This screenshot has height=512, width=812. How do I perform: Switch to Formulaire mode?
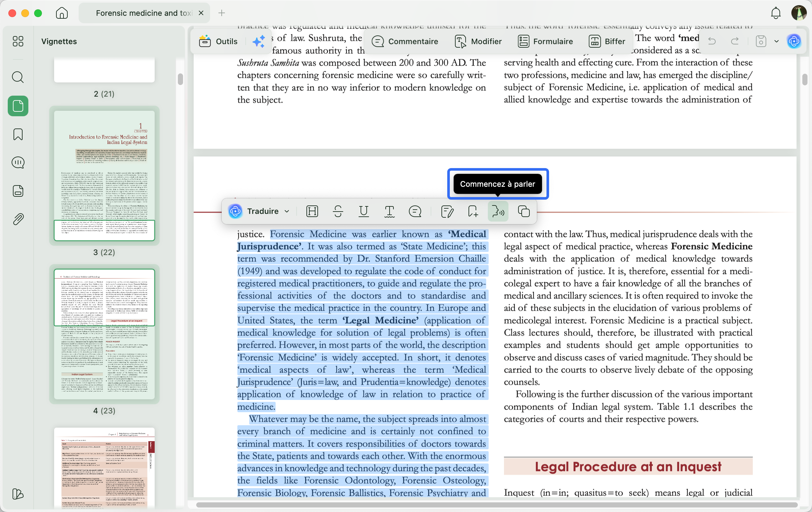coord(545,42)
